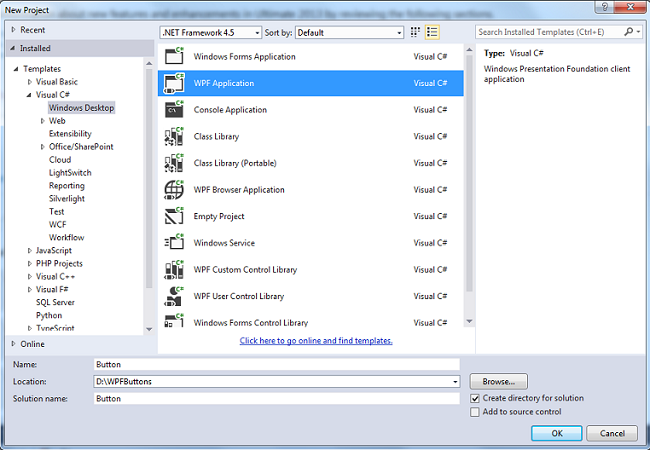Select the Empty Project template icon
Screen dimensions: 650x450
(174, 216)
